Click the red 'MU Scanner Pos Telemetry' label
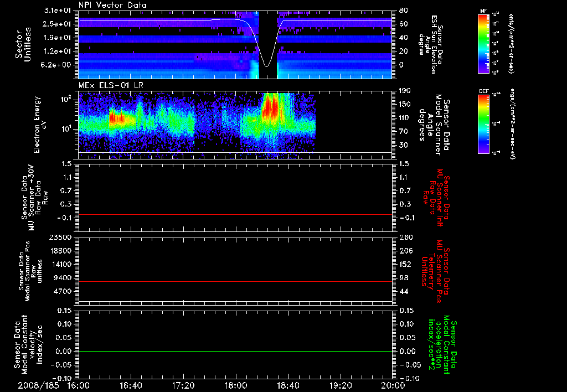The height and width of the screenshot is (392, 567). pos(435,272)
